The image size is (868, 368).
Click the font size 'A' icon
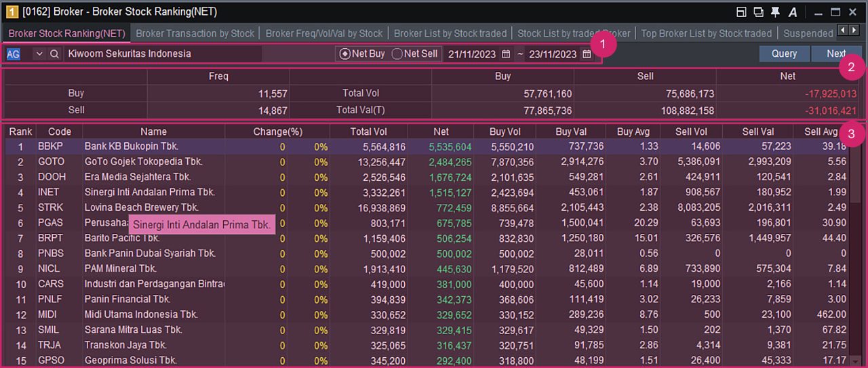(x=793, y=12)
